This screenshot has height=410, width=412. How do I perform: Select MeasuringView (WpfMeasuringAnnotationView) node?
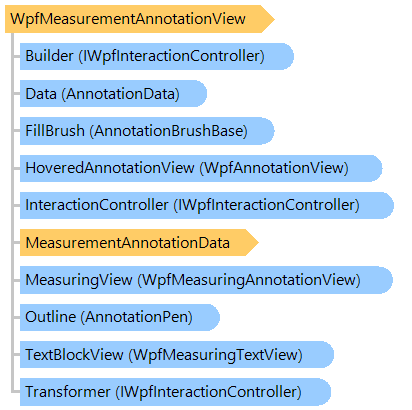206,280
